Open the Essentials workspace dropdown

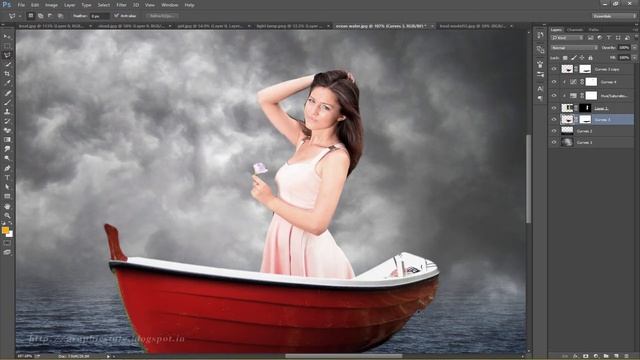[614, 16]
